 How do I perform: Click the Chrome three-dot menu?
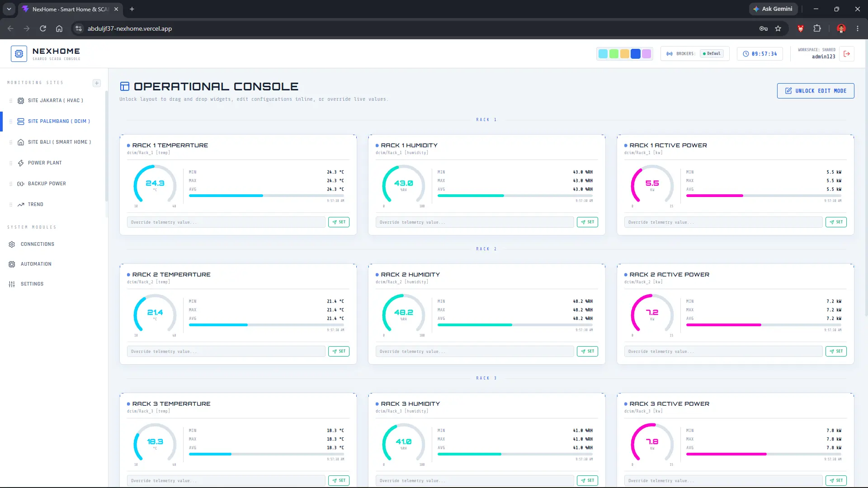pos(858,28)
